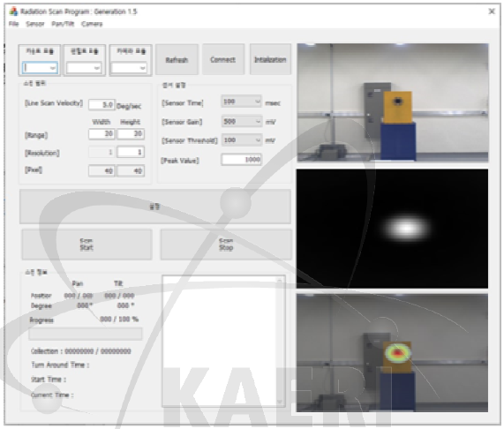504x429 pixels.
Task: Open the Sensor Threshold dropdown
Action: 241,140
